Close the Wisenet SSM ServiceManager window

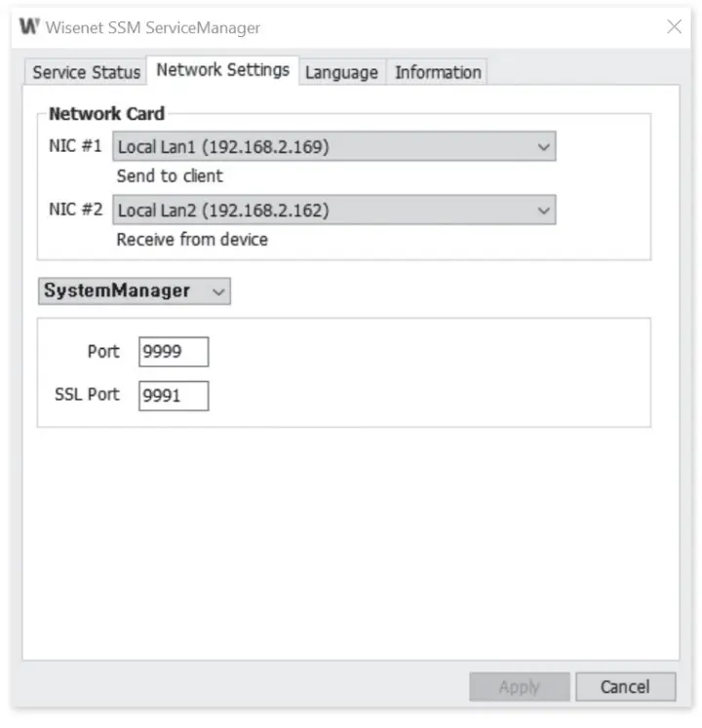(x=674, y=26)
